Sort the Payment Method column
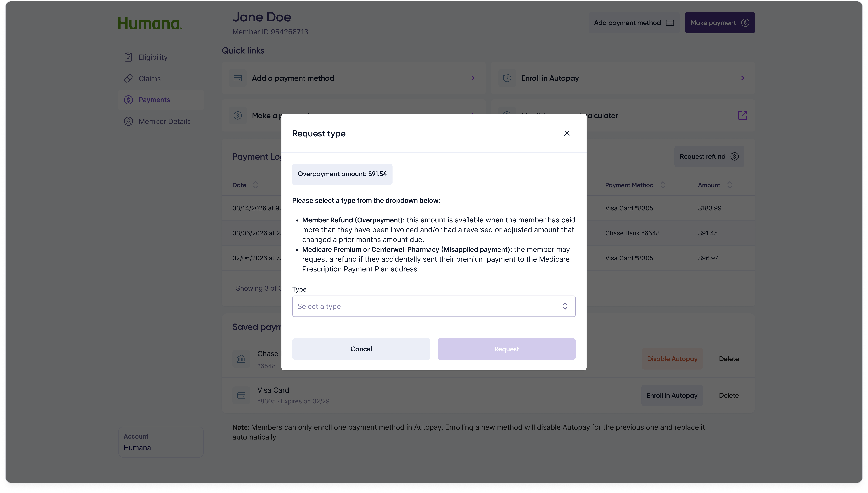Screen dimensions: 868x493 click(x=663, y=185)
